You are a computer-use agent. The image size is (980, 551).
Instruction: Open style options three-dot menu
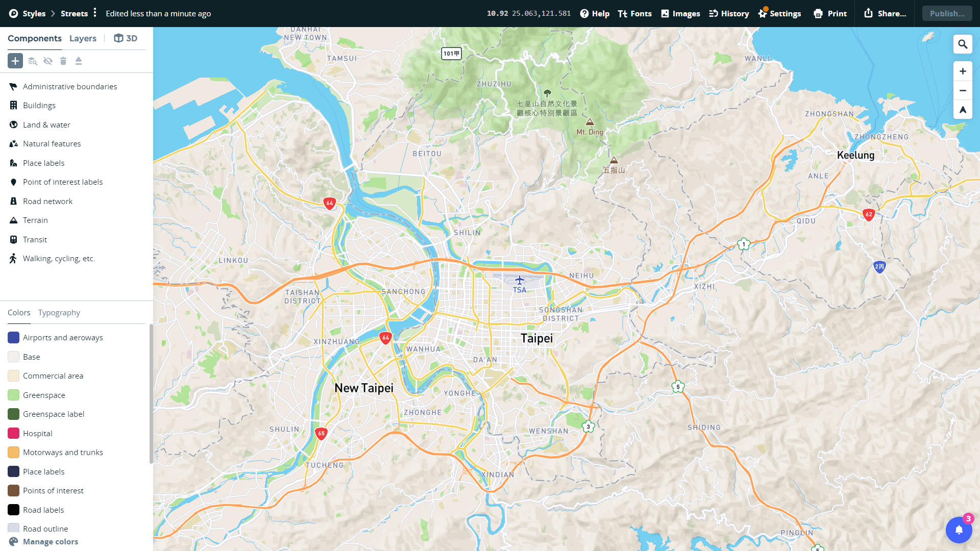pyautogui.click(x=95, y=13)
